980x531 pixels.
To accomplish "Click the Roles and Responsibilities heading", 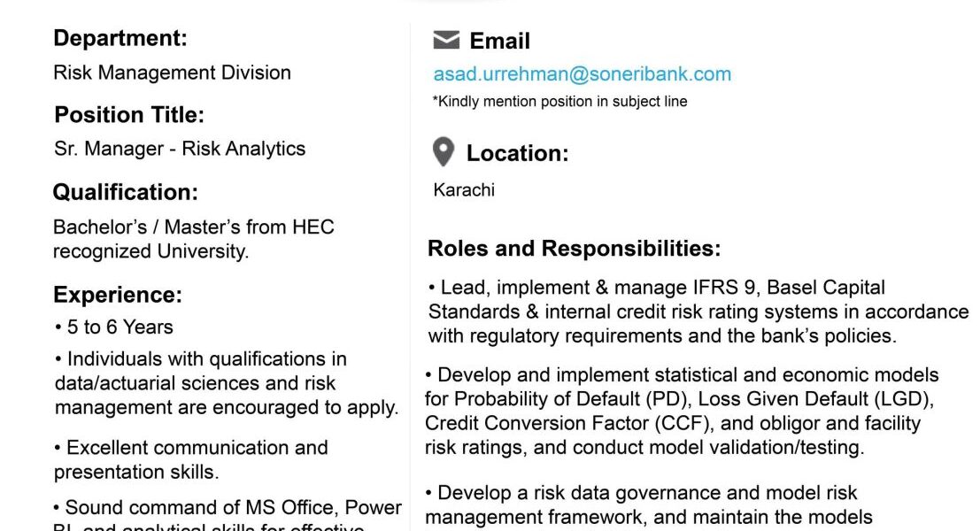I will (x=574, y=249).
